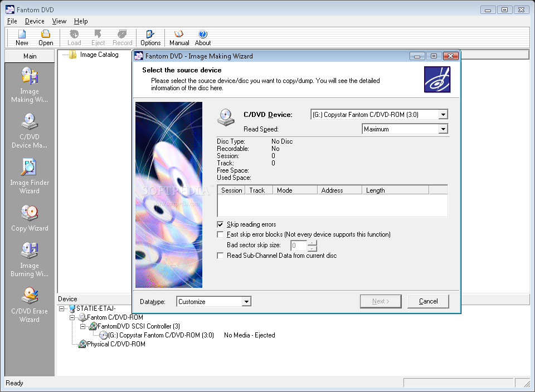Click the Physical C/DVD-ROM label
The image size is (535, 392).
point(116,344)
